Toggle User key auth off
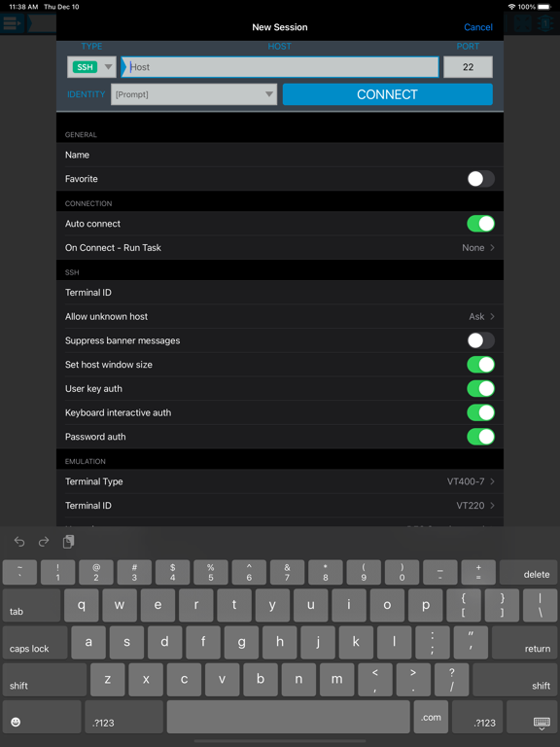Viewport: 560px width, 747px height. (480, 389)
